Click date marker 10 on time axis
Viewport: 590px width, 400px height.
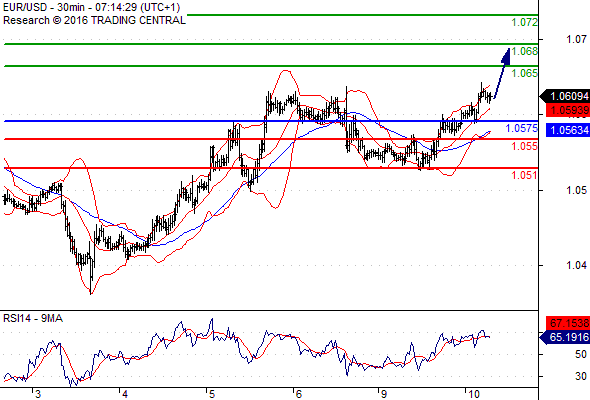(x=474, y=394)
